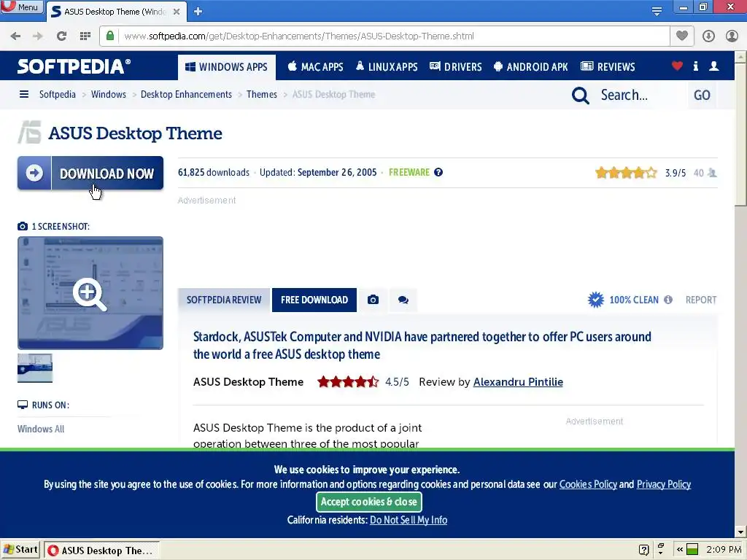Close the ASUS Desktop Theme tab
This screenshot has width=747, height=560.
(x=177, y=12)
